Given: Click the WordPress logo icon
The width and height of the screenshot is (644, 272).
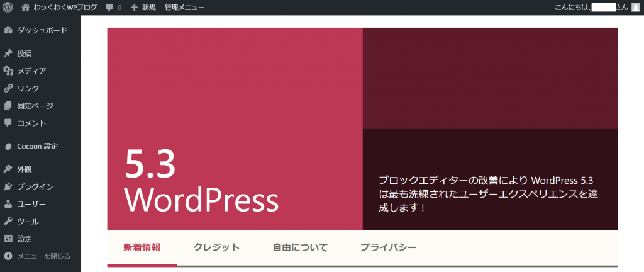Looking at the screenshot, I should 8,7.
